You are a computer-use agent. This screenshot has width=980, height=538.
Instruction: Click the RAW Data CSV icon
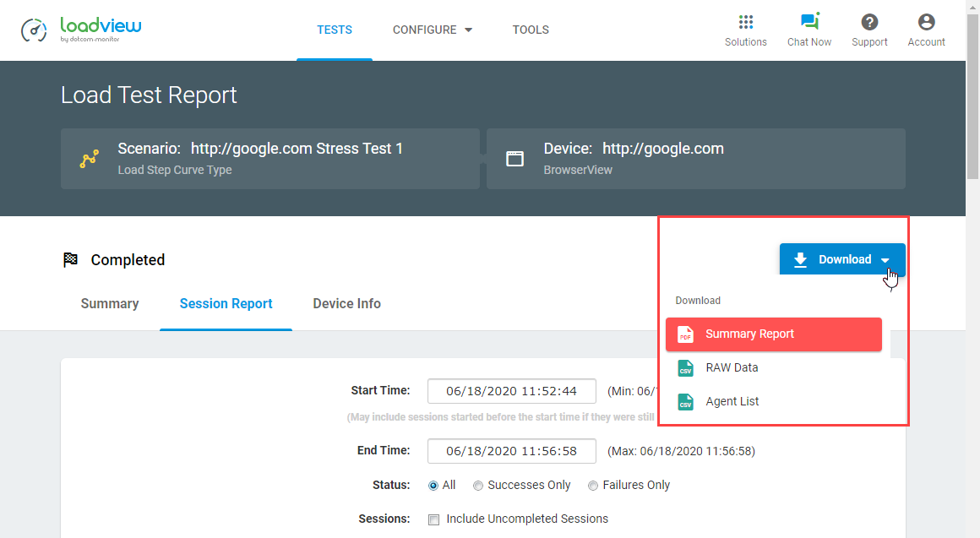(686, 368)
